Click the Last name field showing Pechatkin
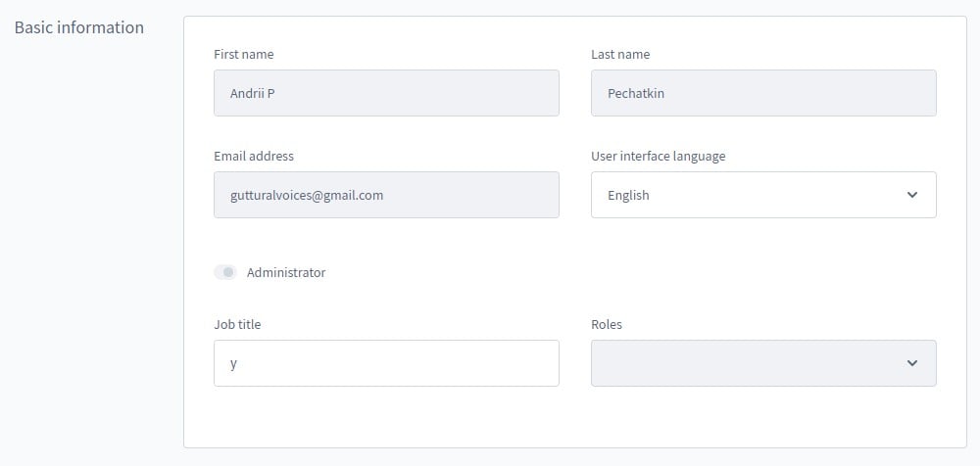 (763, 93)
